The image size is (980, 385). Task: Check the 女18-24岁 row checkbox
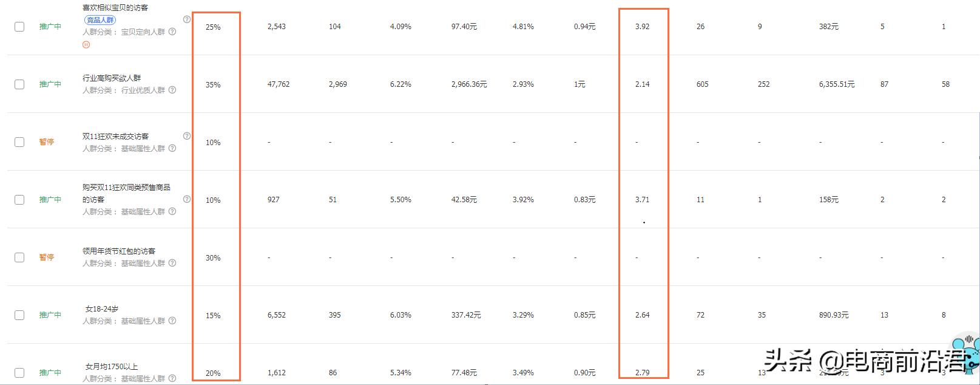tap(19, 315)
